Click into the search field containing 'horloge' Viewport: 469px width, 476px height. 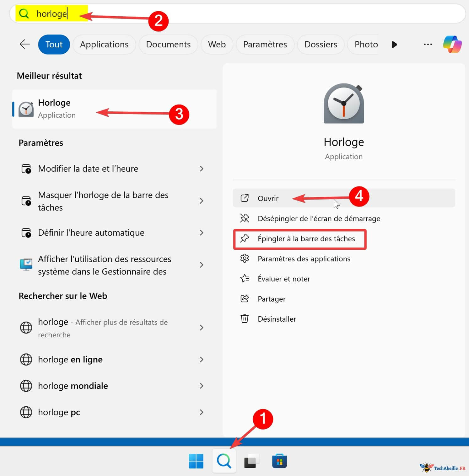click(237, 13)
